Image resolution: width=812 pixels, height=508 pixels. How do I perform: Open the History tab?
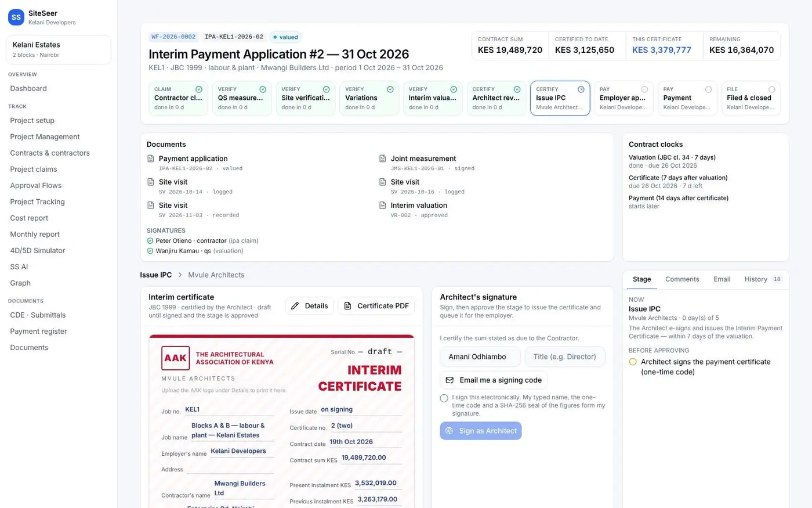(763, 279)
